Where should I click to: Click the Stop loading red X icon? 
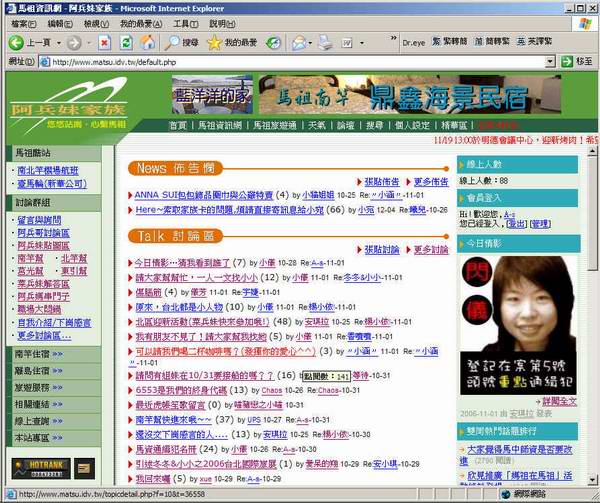point(102,43)
